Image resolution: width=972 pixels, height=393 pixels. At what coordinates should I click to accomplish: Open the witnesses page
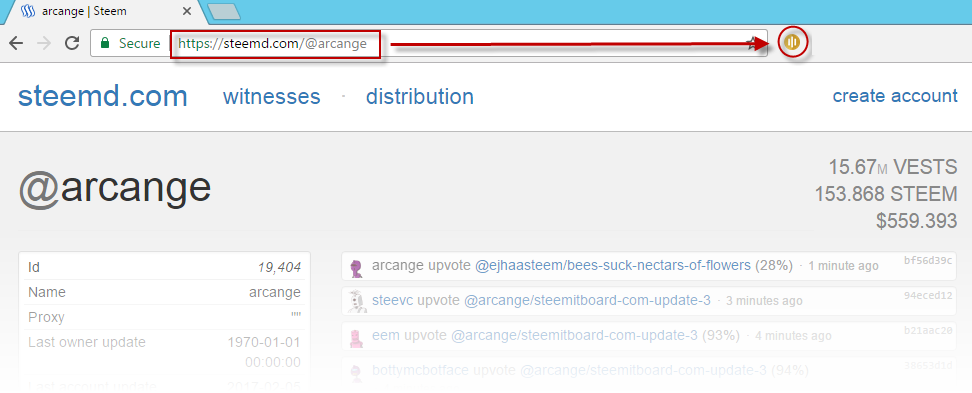(x=272, y=97)
